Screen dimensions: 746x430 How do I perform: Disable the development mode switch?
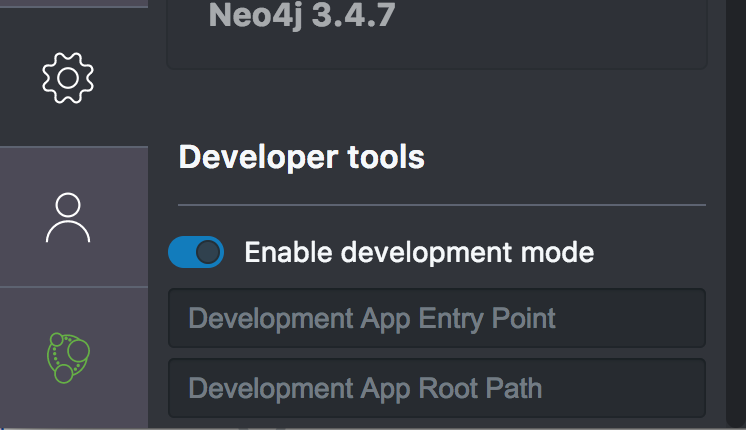196,253
